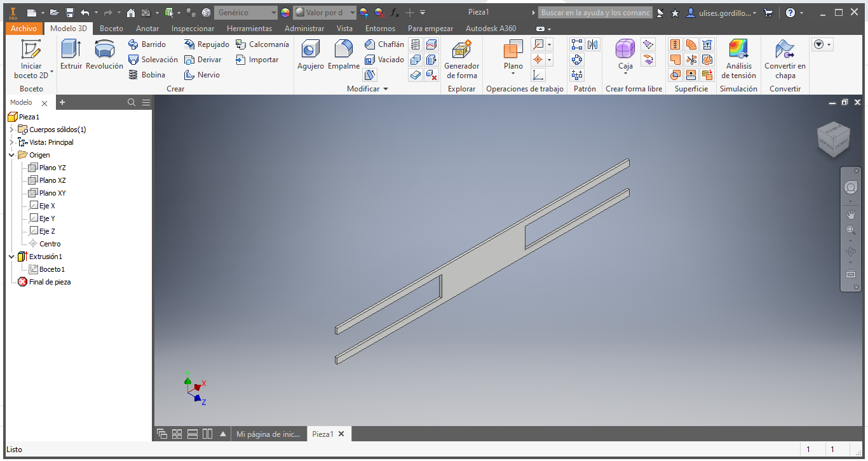Image resolution: width=868 pixels, height=461 pixels.
Task: Open the 'Valor por d' appearance dropdown
Action: tap(325, 13)
